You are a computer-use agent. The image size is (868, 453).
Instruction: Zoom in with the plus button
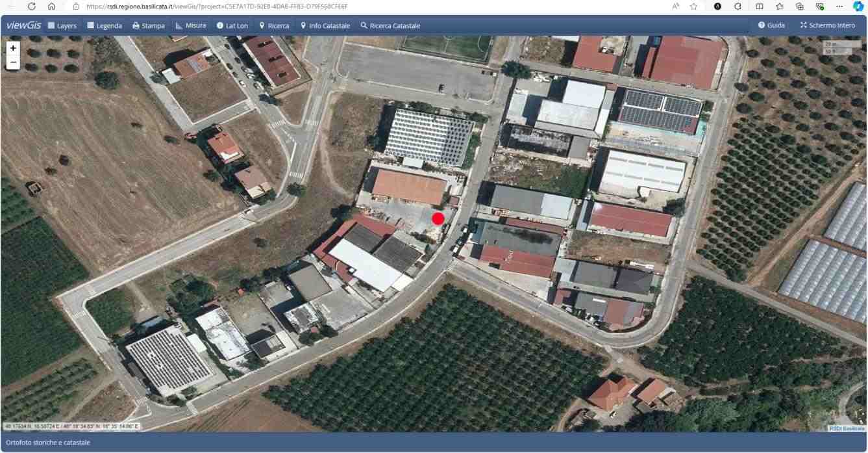click(12, 48)
